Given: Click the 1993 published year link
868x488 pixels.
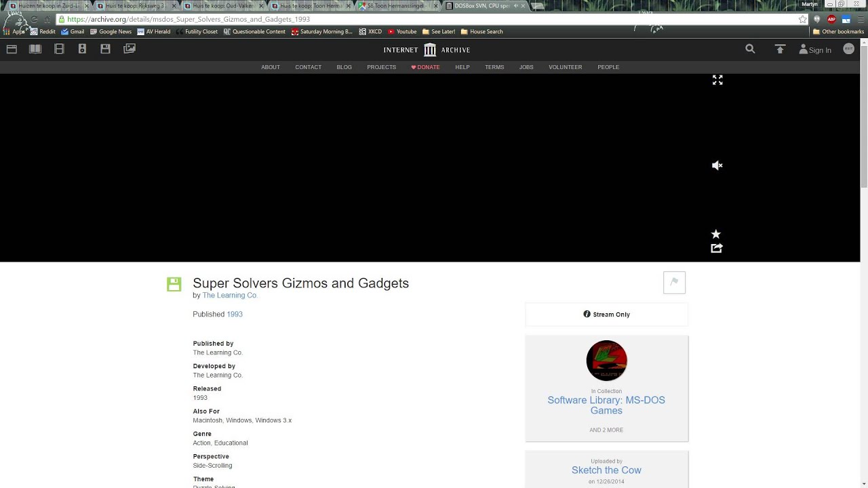Looking at the screenshot, I should click(235, 314).
